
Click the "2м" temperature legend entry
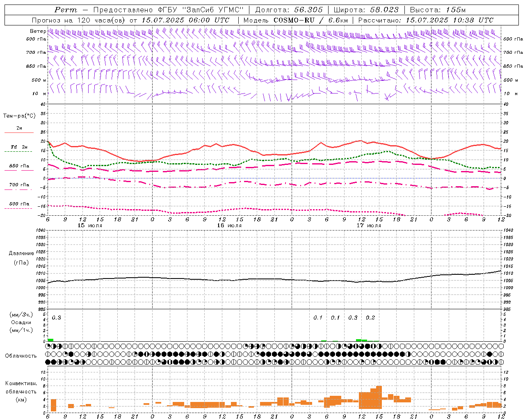coord(19,128)
